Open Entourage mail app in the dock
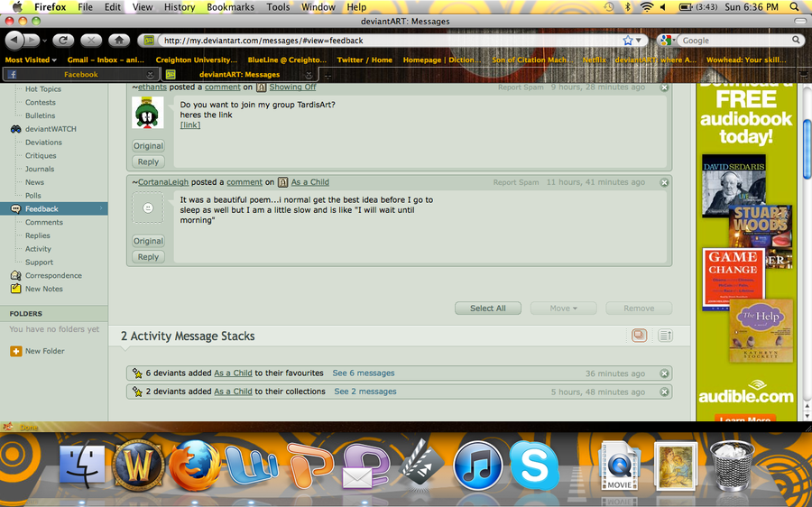 [x=365, y=466]
